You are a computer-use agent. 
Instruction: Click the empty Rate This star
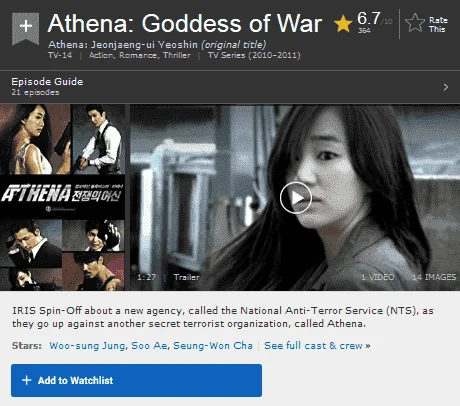tap(415, 23)
